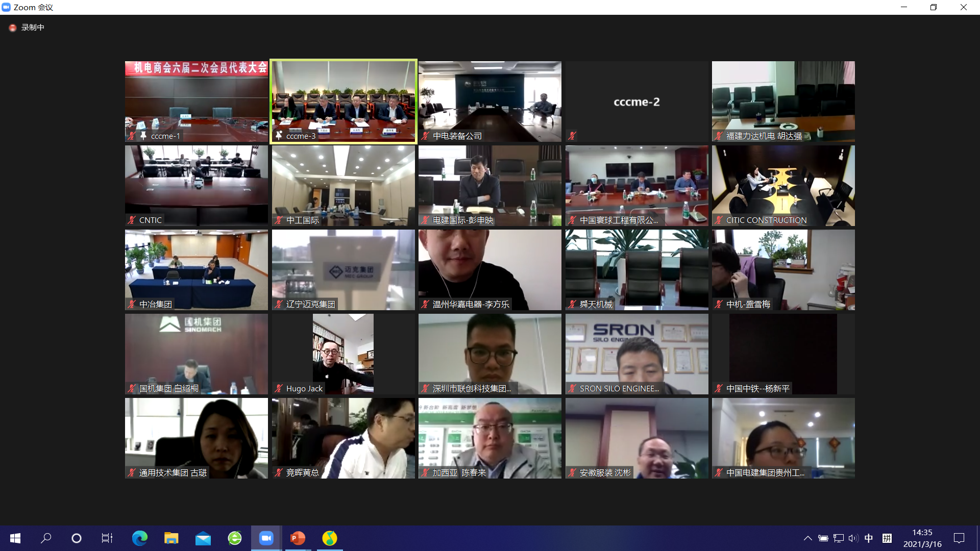Click the 中国寰球工程有限公 video tile
Screen dimensions: 980x551
tap(637, 186)
